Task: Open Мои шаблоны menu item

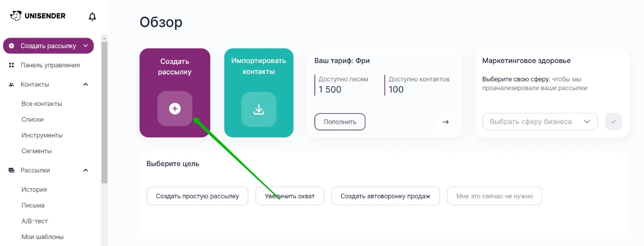Action: point(42,237)
